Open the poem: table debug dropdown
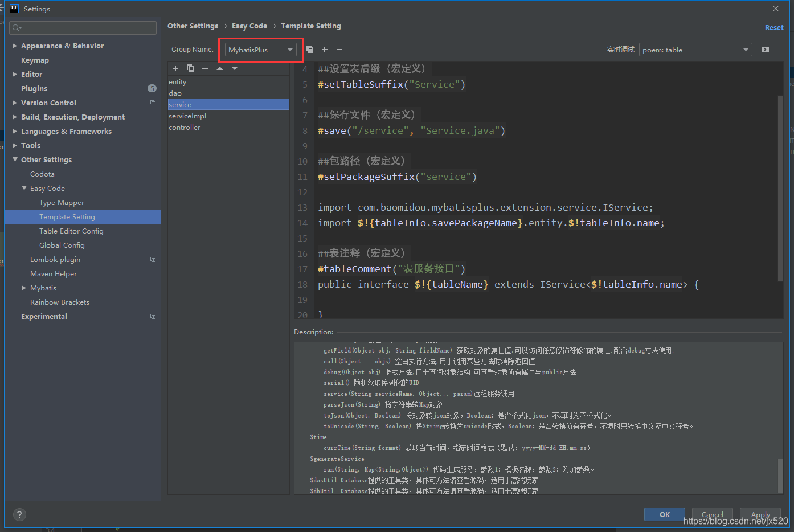Image resolution: width=794 pixels, height=532 pixels. click(x=695, y=50)
